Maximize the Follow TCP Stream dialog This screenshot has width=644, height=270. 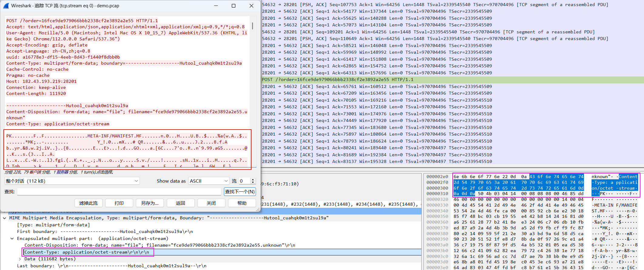(234, 6)
